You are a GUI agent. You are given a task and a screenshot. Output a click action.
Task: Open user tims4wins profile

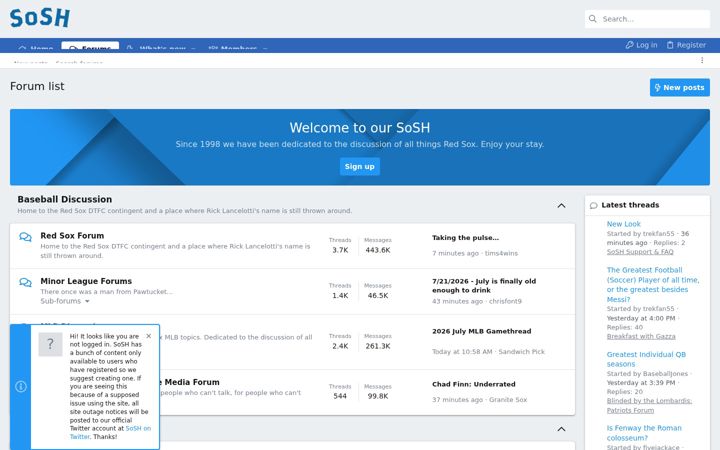click(501, 253)
